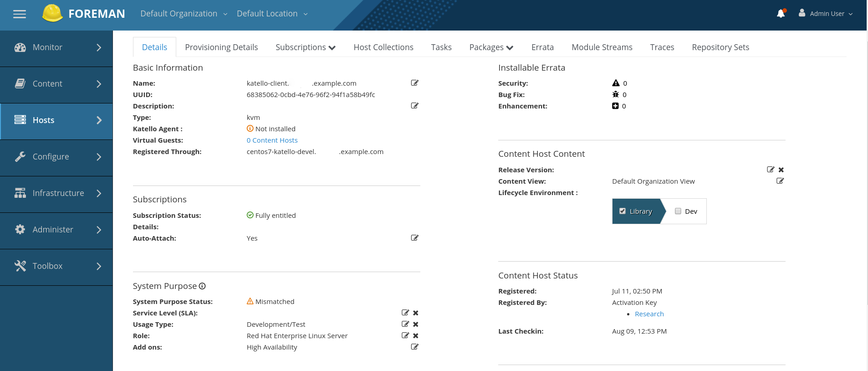Click the Toolbox tools icon
Image resolution: width=868 pixels, height=371 pixels.
[x=20, y=266]
